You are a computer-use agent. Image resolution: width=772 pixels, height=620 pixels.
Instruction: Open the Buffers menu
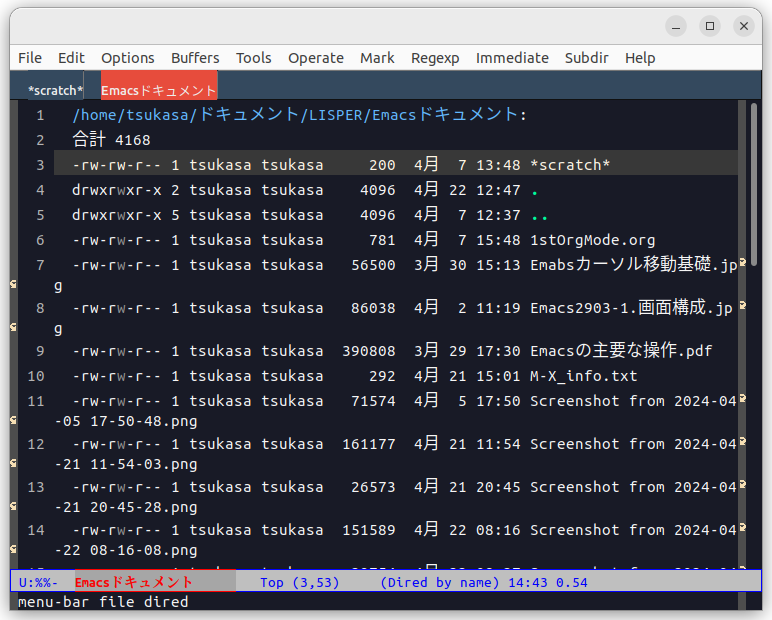(x=195, y=58)
